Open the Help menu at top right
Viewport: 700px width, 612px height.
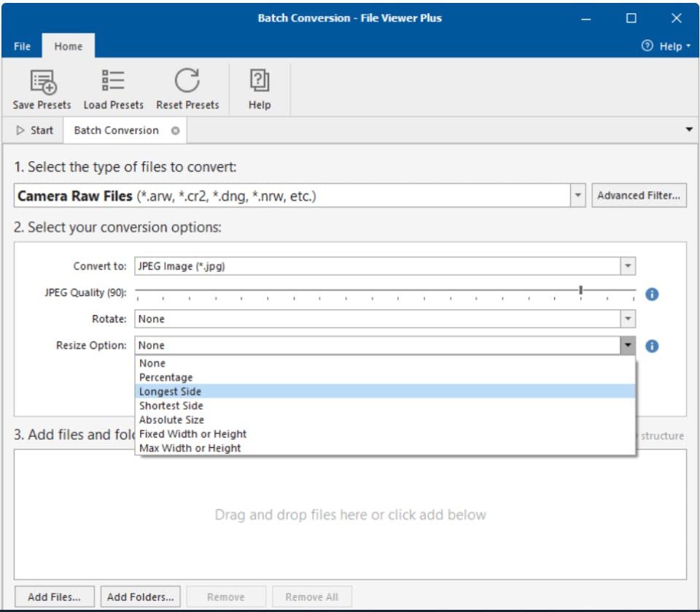click(669, 45)
